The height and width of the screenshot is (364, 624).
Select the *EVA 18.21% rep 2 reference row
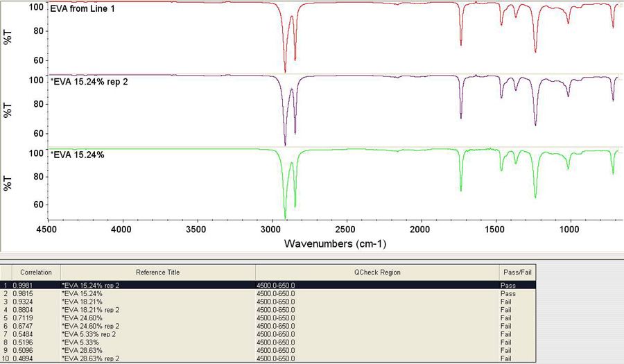coord(268,310)
